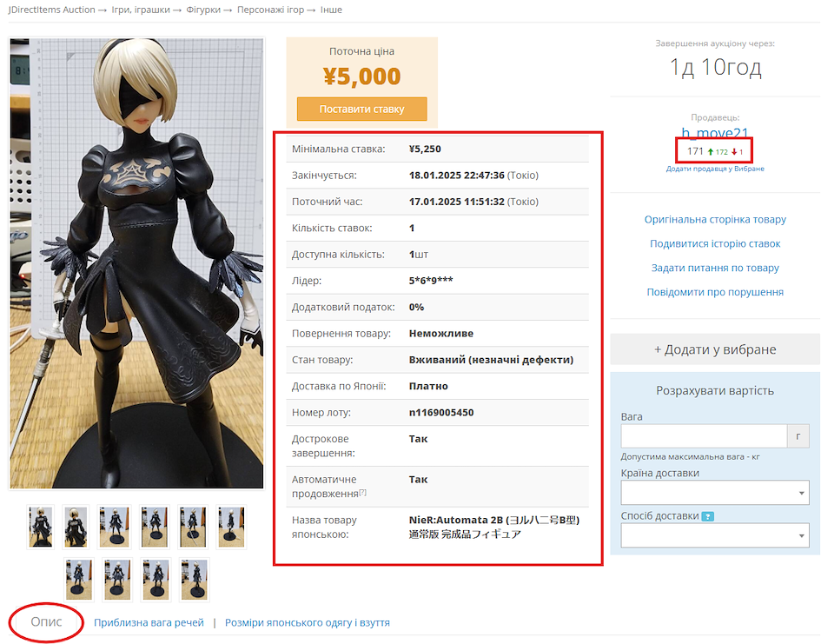
Task: Select the sixth thumbnail in first row
Action: pos(231,527)
